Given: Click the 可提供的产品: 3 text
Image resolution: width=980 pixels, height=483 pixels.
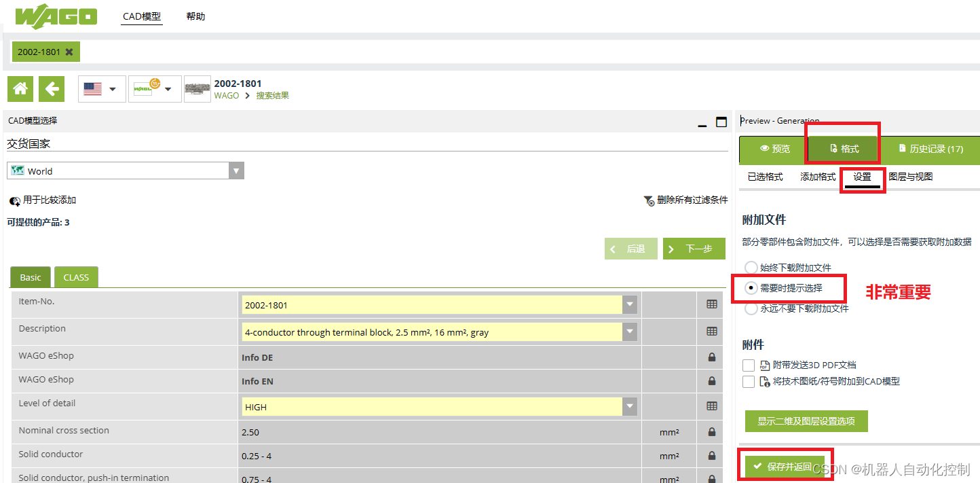Looking at the screenshot, I should (x=38, y=222).
